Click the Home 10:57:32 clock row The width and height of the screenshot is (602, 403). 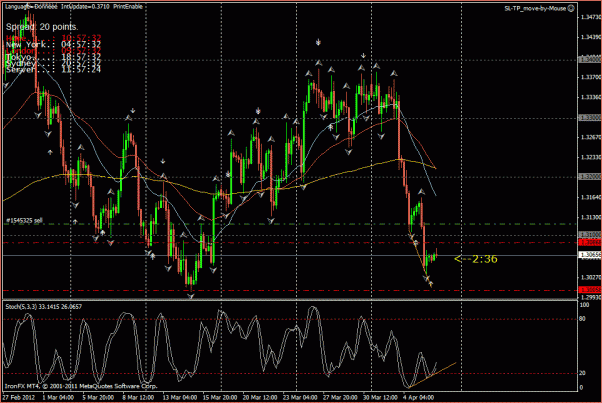tap(53, 38)
